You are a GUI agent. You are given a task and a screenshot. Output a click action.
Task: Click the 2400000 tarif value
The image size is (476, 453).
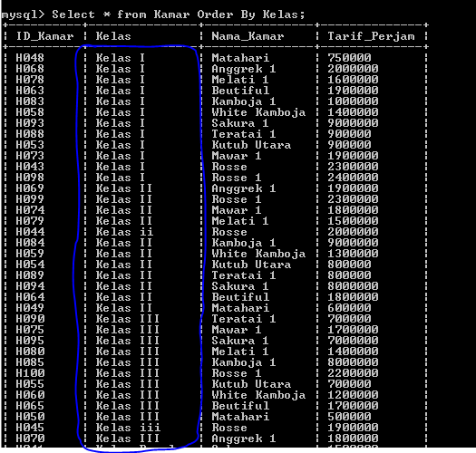pos(353,178)
